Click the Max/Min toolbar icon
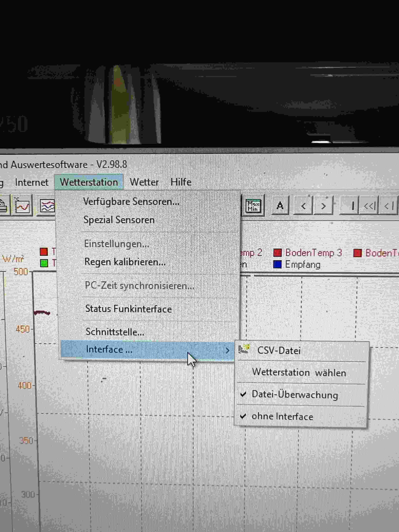 (253, 206)
